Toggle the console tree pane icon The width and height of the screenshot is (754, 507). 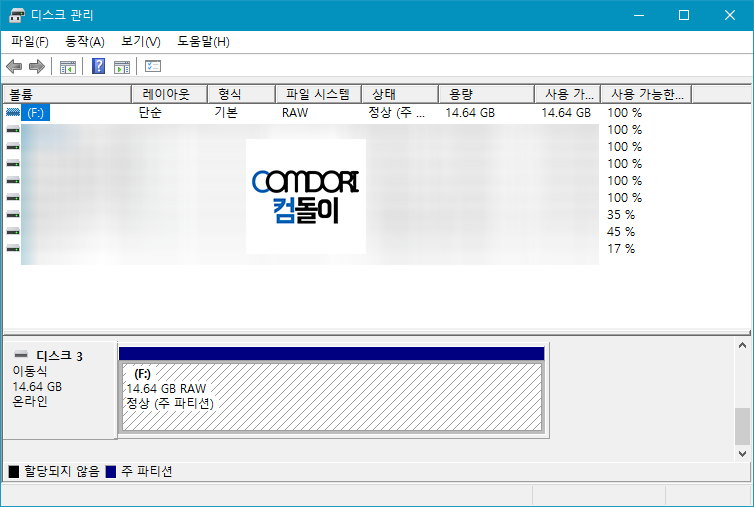click(68, 67)
